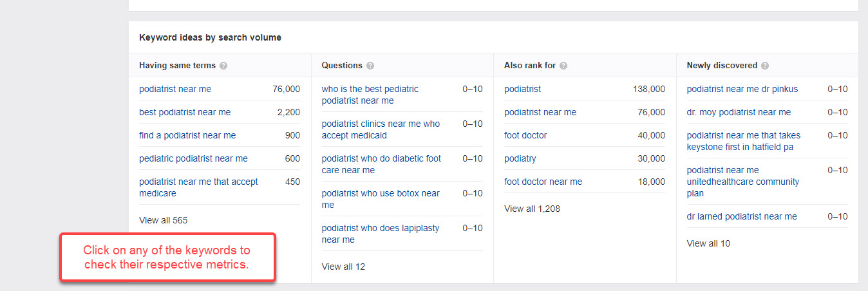Open dr larned podiatrist near me keyword
868x291 pixels.
[742, 216]
